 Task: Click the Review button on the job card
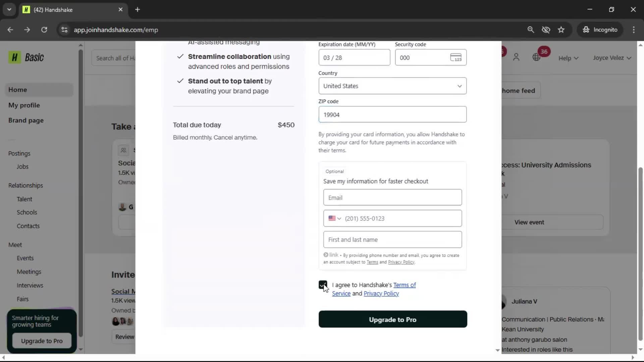(x=123, y=337)
